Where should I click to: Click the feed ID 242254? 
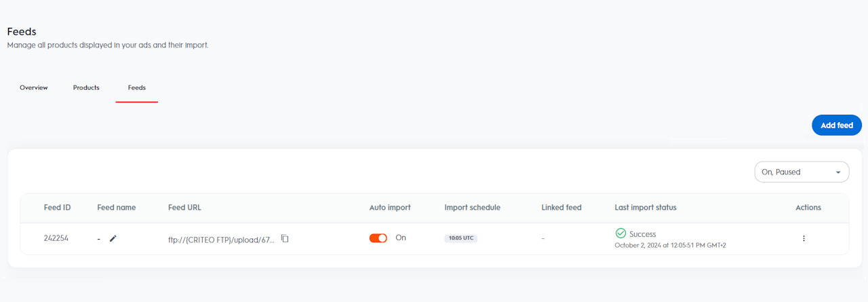(56, 239)
